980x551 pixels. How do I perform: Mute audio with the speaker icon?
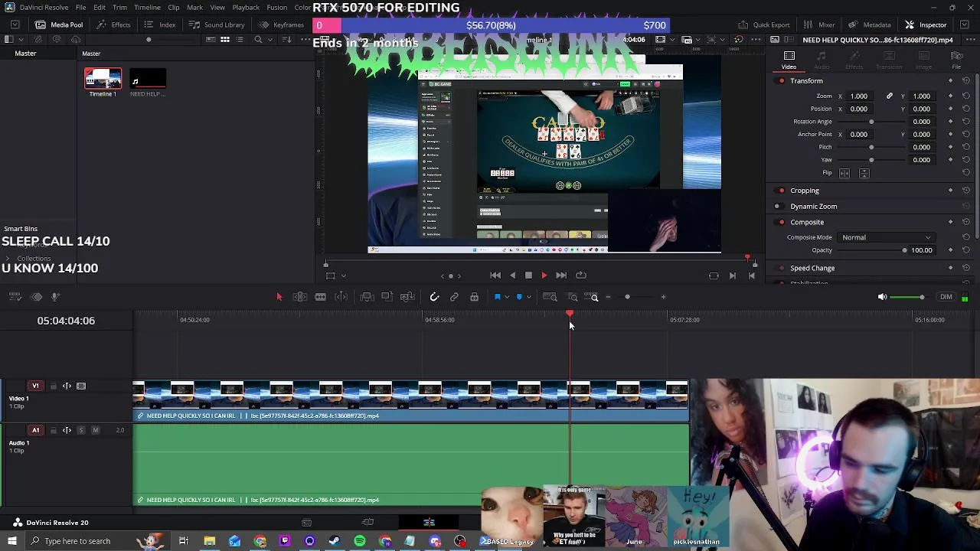click(x=882, y=297)
